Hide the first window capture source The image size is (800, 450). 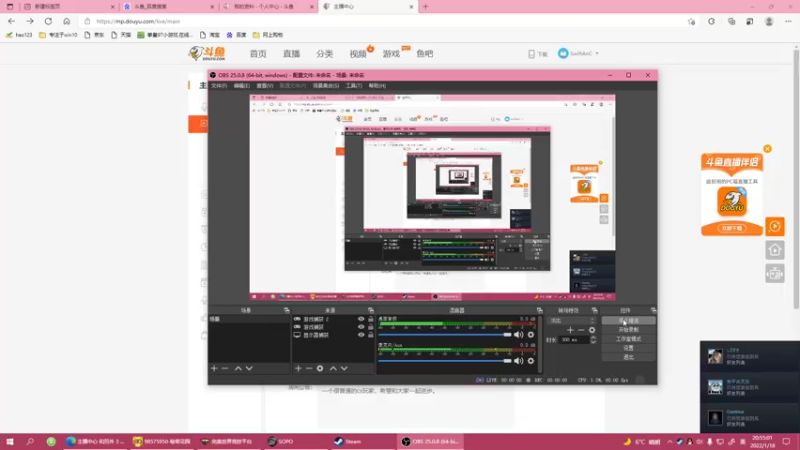[361, 320]
